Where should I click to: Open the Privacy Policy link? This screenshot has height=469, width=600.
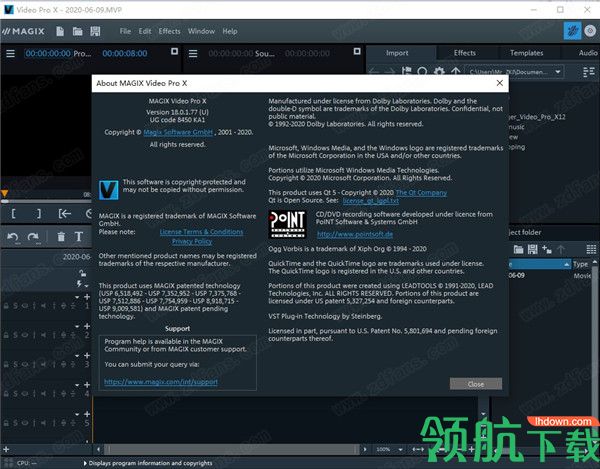(x=192, y=241)
